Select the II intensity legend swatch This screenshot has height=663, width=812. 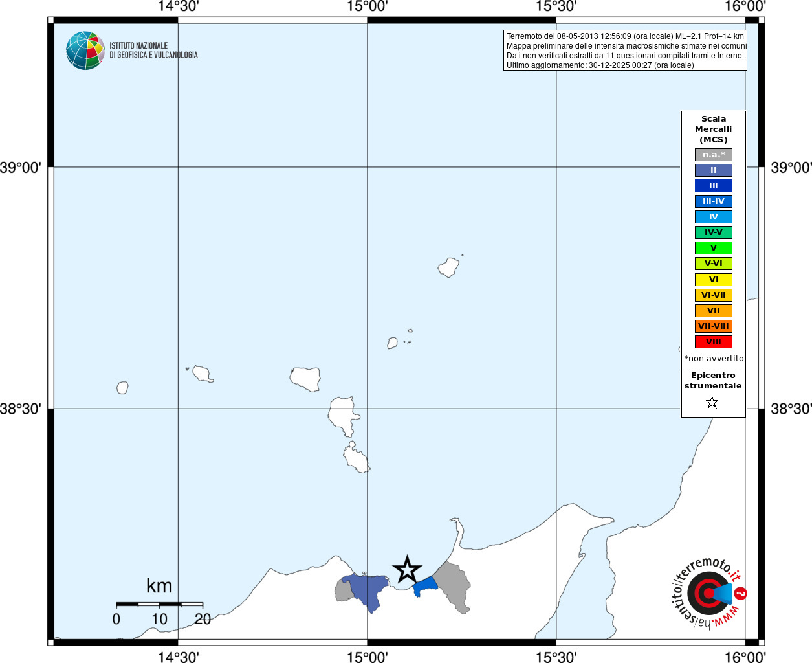[714, 170]
